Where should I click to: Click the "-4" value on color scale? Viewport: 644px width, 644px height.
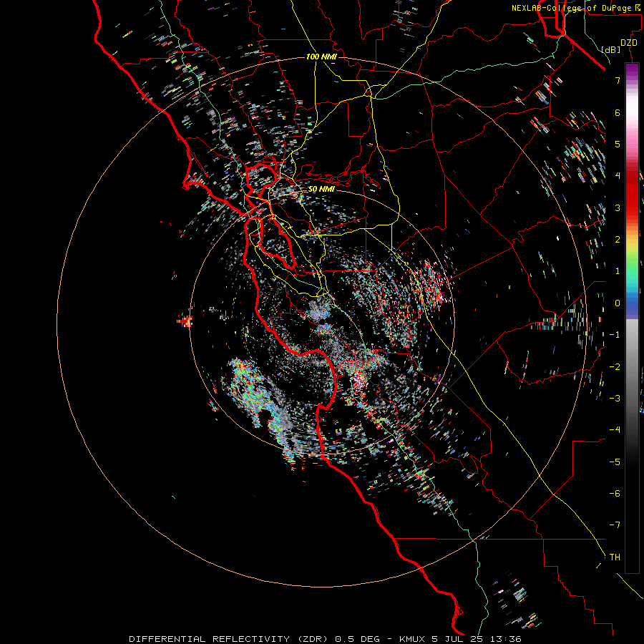tap(615, 430)
